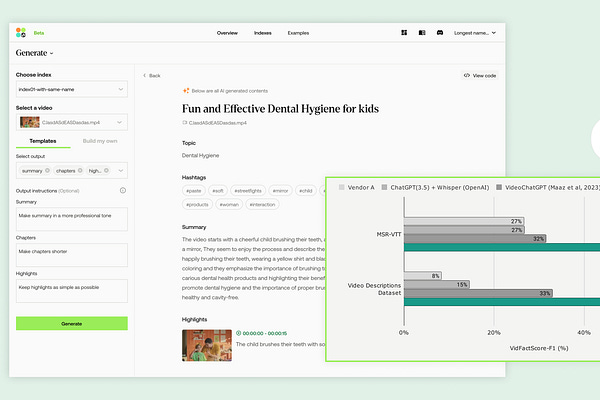600x400 pixels.
Task: Click the info icon beside Output instructions
Action: (x=123, y=190)
